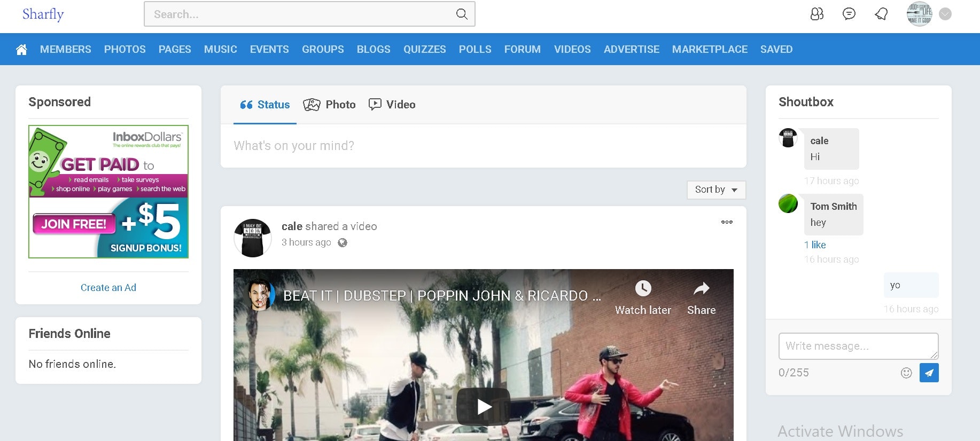Open the Sort by dropdown
The width and height of the screenshot is (980, 441).
point(716,190)
